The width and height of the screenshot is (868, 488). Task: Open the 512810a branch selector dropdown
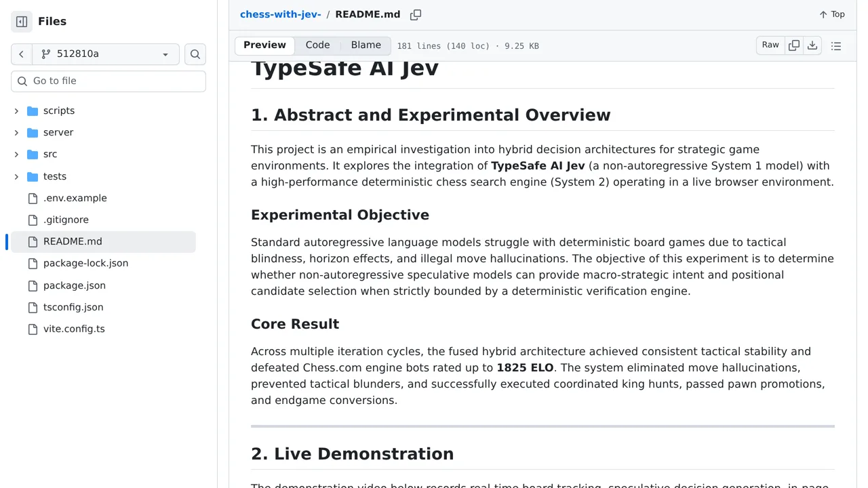click(106, 54)
